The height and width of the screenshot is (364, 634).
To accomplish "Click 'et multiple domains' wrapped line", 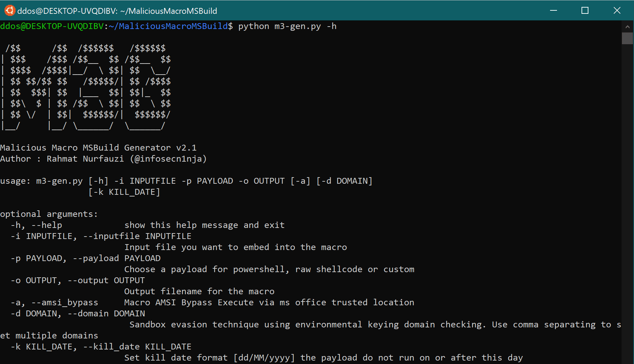I will coord(49,336).
